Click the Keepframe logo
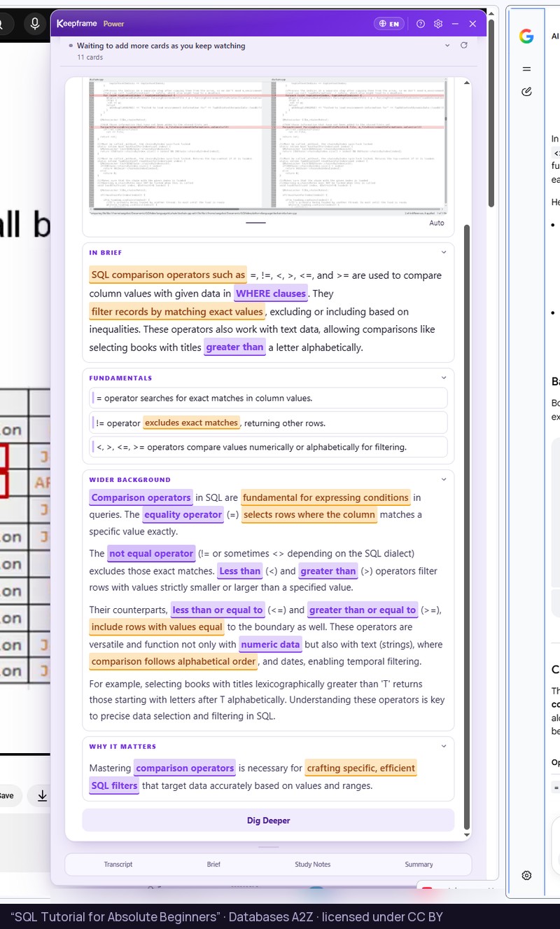This screenshot has width=560, height=929. tap(78, 23)
